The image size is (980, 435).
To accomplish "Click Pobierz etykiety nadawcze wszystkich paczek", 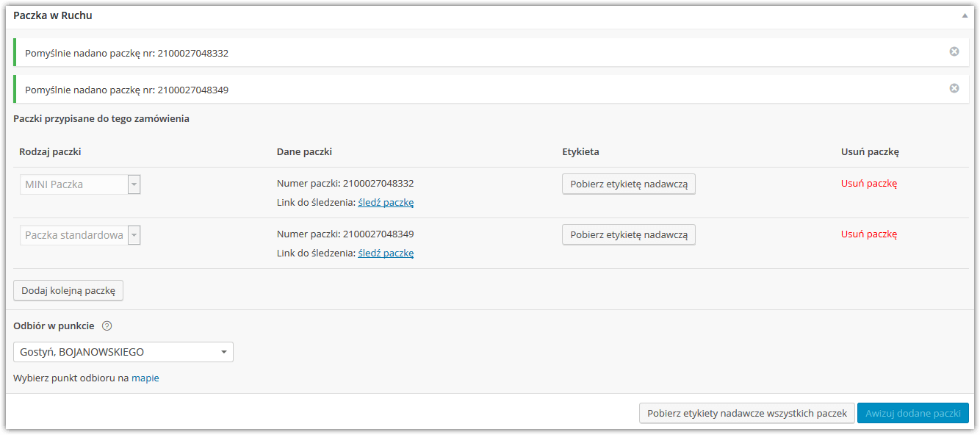I will (x=747, y=413).
